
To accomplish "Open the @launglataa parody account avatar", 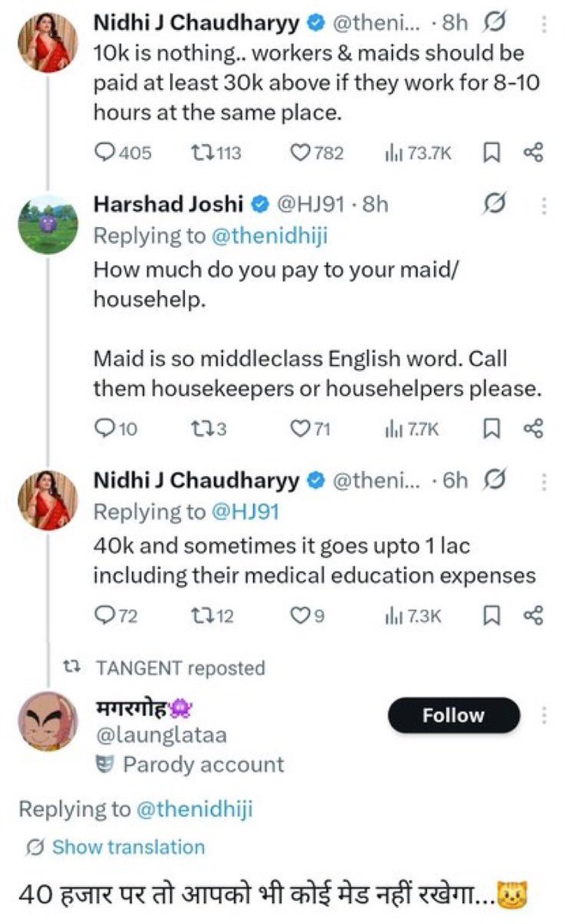I will click(48, 721).
